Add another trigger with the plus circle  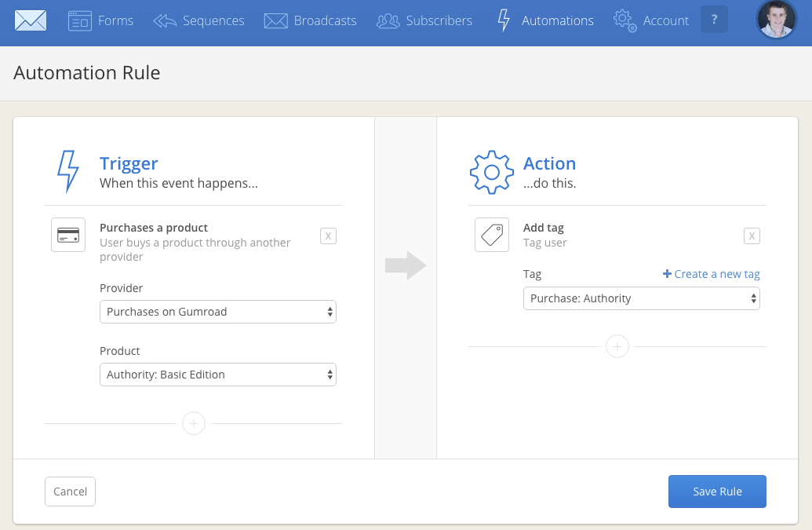point(194,424)
